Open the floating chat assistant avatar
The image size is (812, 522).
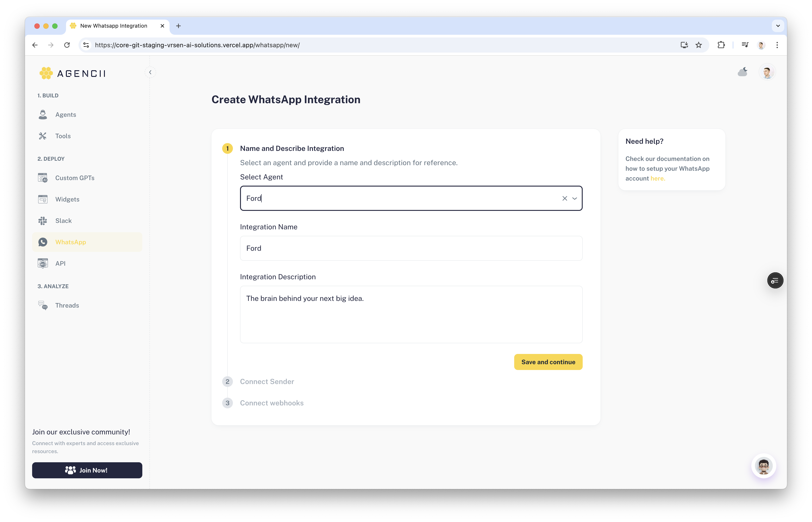764,466
